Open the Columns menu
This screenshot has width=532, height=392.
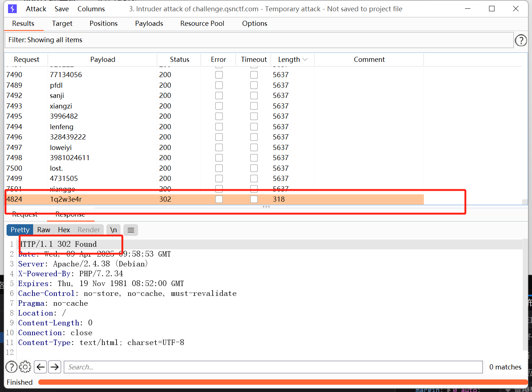[x=91, y=9]
